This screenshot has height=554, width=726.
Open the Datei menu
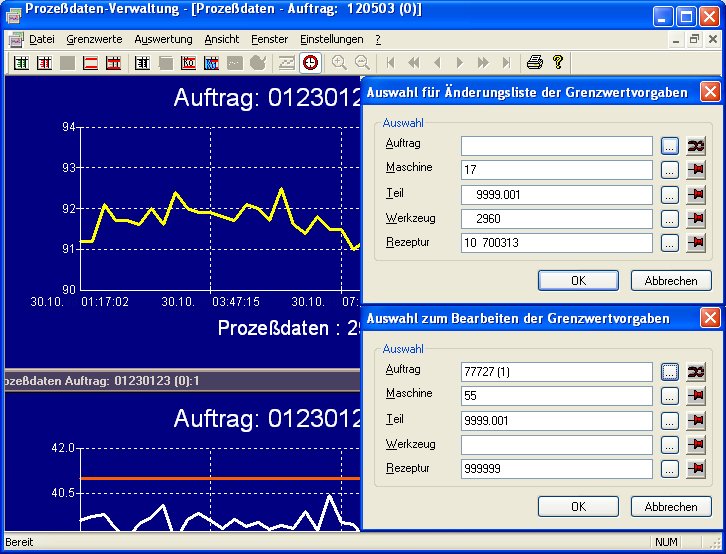tap(42, 40)
